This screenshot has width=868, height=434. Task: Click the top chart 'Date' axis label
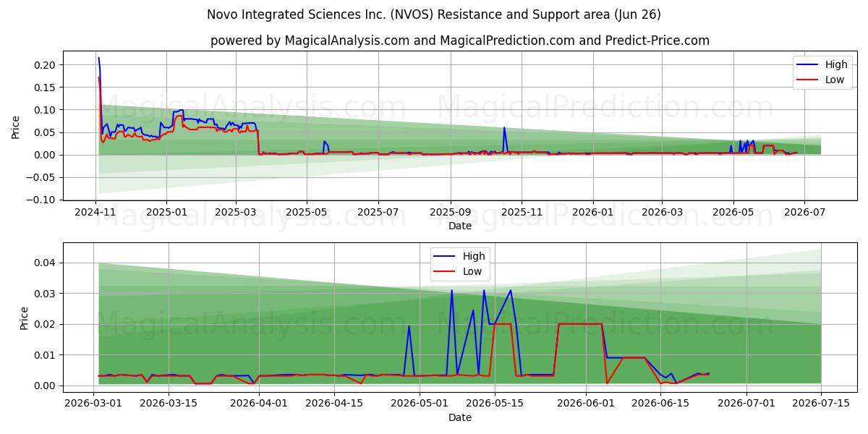point(460,226)
